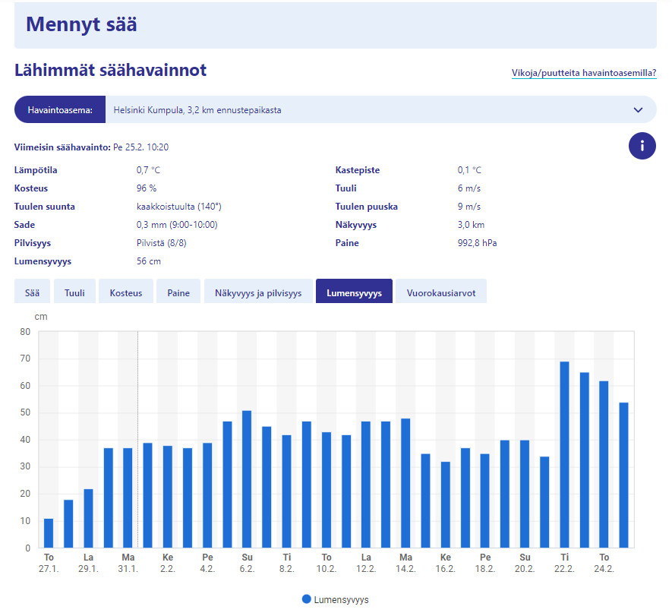Switch to the Sää tab
The image size is (672, 616).
[33, 293]
